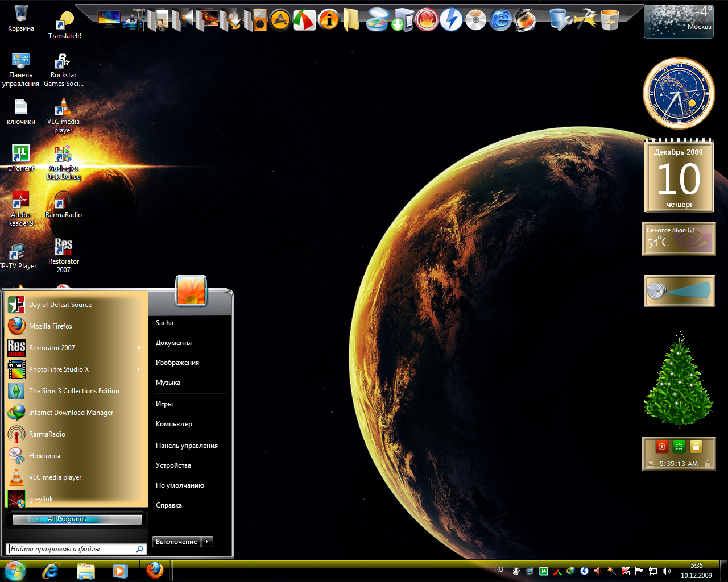Mute via speaker icon in volume gadget
The image size is (728, 582).
click(x=656, y=291)
